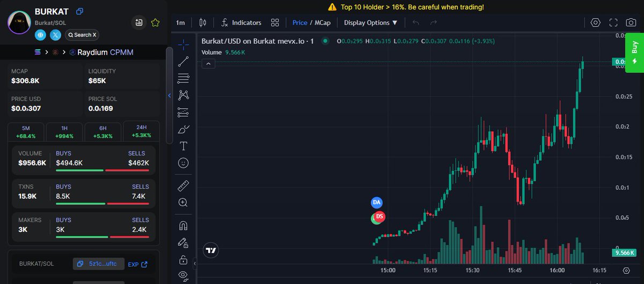Select the 1H change tab

pyautogui.click(x=64, y=132)
